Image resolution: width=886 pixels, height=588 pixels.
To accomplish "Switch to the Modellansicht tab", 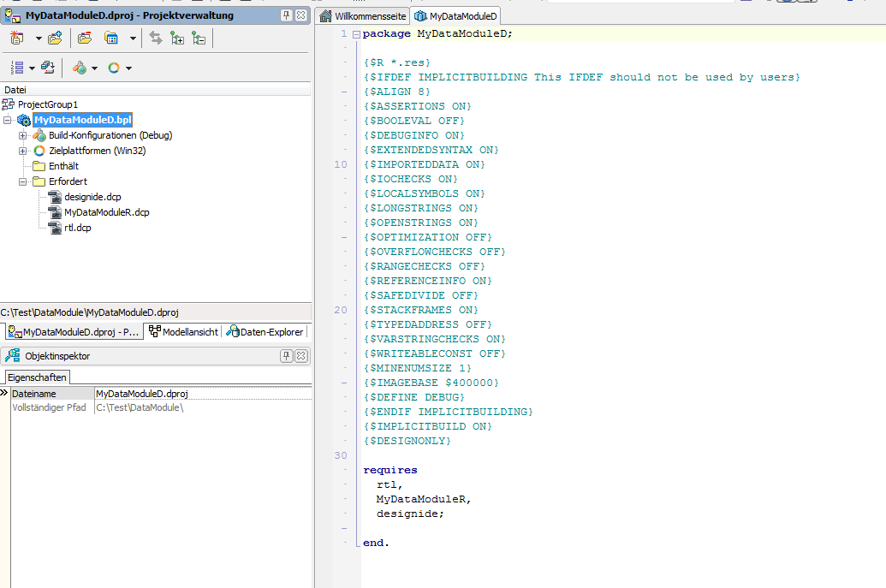I will point(184,331).
